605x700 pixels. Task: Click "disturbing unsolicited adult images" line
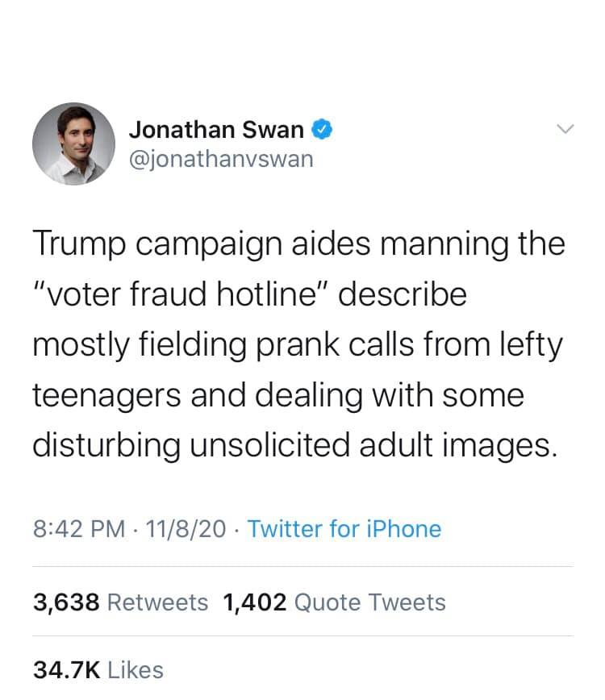(294, 446)
